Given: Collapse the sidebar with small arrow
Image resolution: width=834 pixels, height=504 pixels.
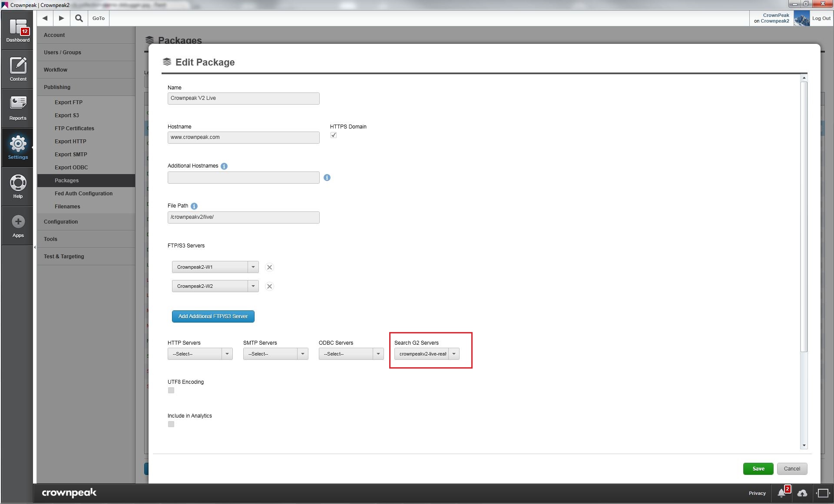Looking at the screenshot, I should [35, 247].
